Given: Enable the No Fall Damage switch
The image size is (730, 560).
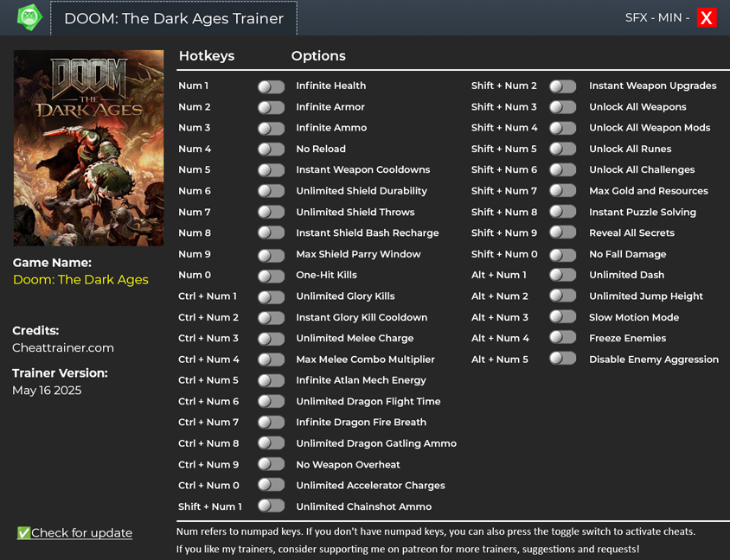Looking at the screenshot, I should point(563,255).
